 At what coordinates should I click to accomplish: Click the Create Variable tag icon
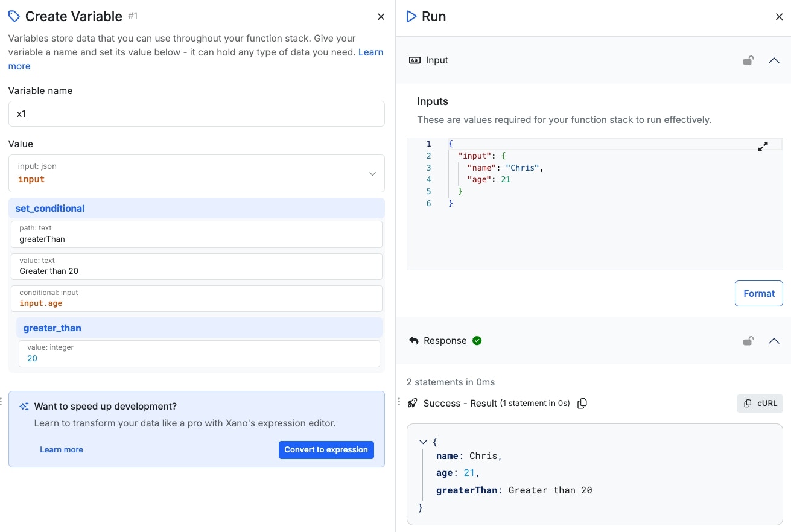pos(14,16)
